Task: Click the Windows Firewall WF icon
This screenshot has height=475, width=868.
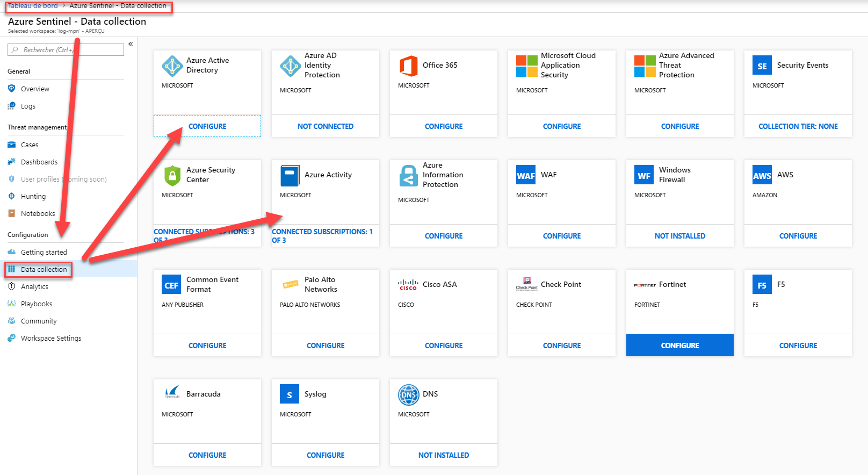Action: (644, 175)
